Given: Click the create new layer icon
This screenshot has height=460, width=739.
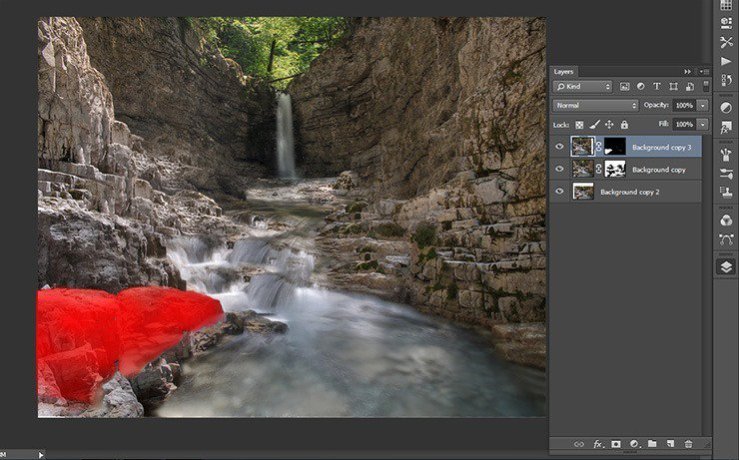Looking at the screenshot, I should [670, 443].
